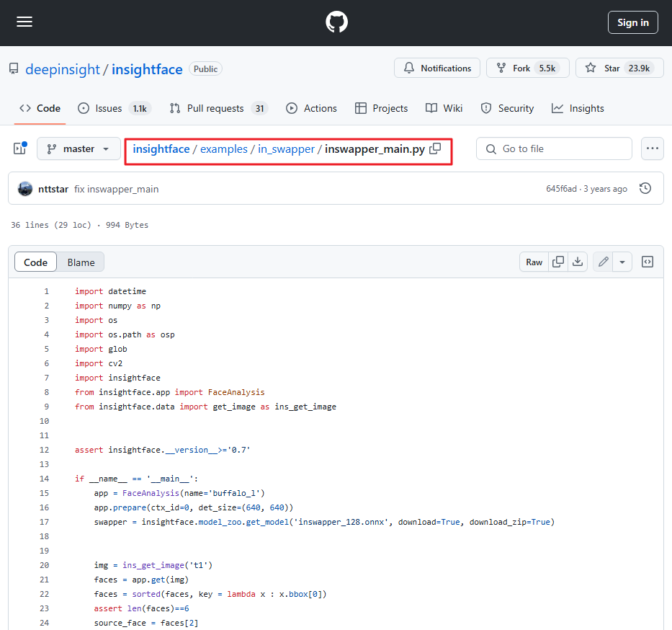Open the 'fix inswapper_main' commit message

(116, 189)
